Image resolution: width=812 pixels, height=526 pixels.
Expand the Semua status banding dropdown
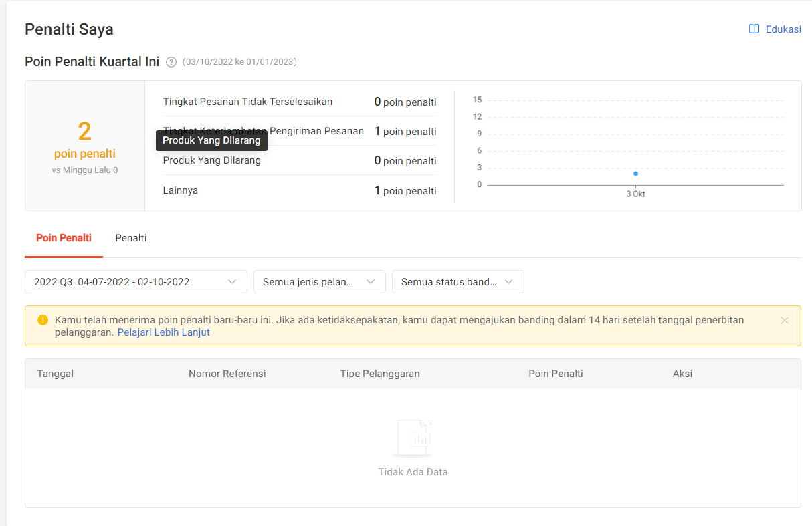click(x=458, y=282)
